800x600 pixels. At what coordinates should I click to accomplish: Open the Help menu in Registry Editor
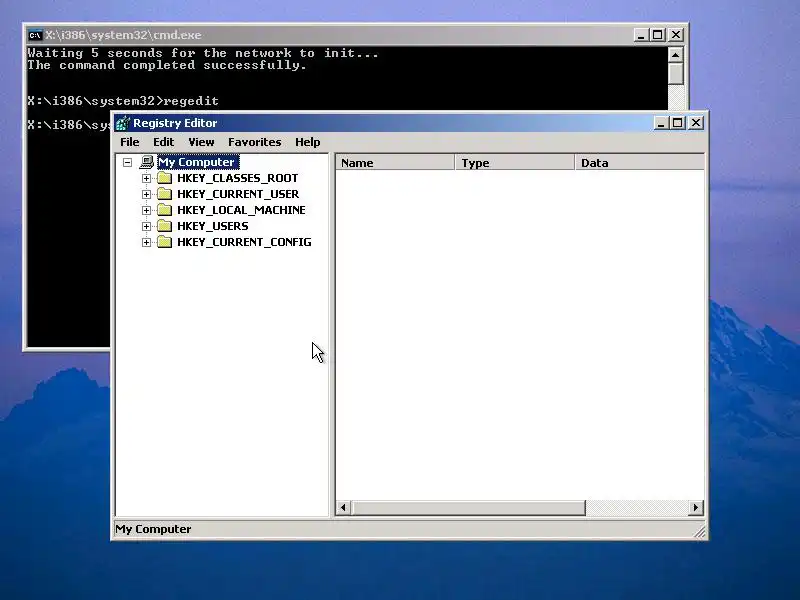(308, 142)
